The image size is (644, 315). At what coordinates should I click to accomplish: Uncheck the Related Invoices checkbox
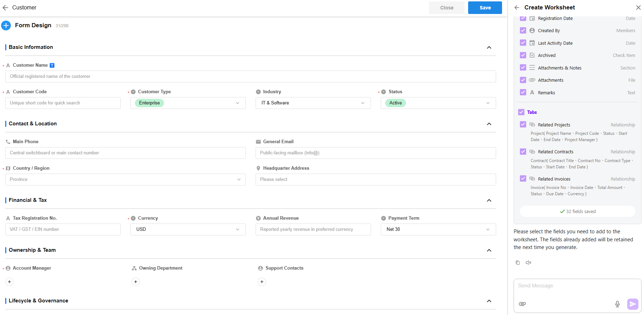(x=523, y=179)
